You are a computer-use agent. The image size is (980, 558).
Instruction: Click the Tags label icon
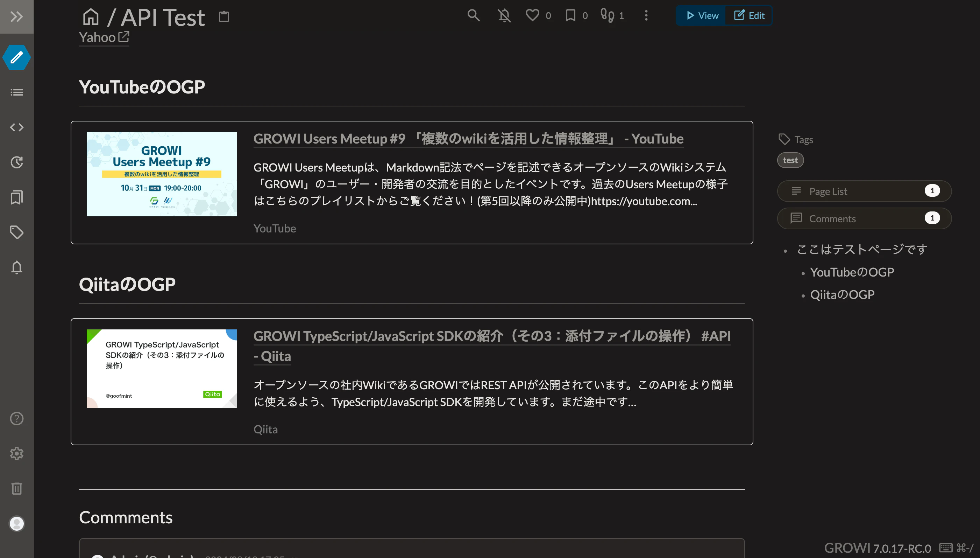point(784,139)
